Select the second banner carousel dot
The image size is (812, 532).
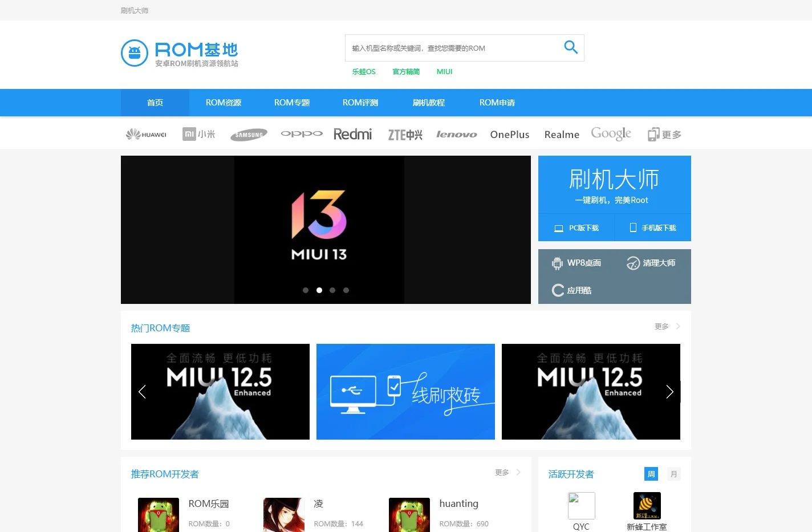point(319,290)
